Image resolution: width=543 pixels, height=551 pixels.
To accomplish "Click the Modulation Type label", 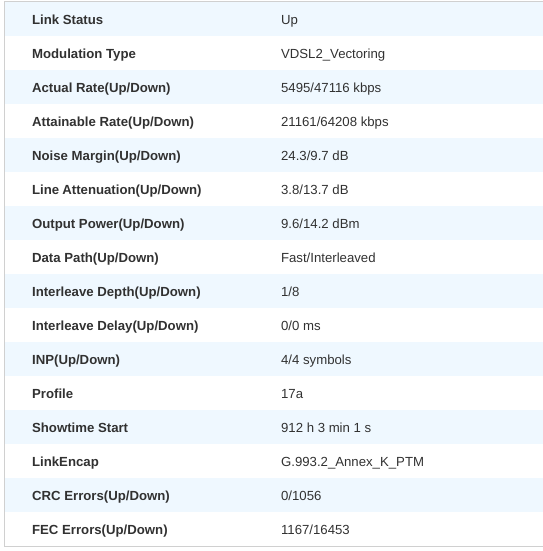I will [84, 54].
